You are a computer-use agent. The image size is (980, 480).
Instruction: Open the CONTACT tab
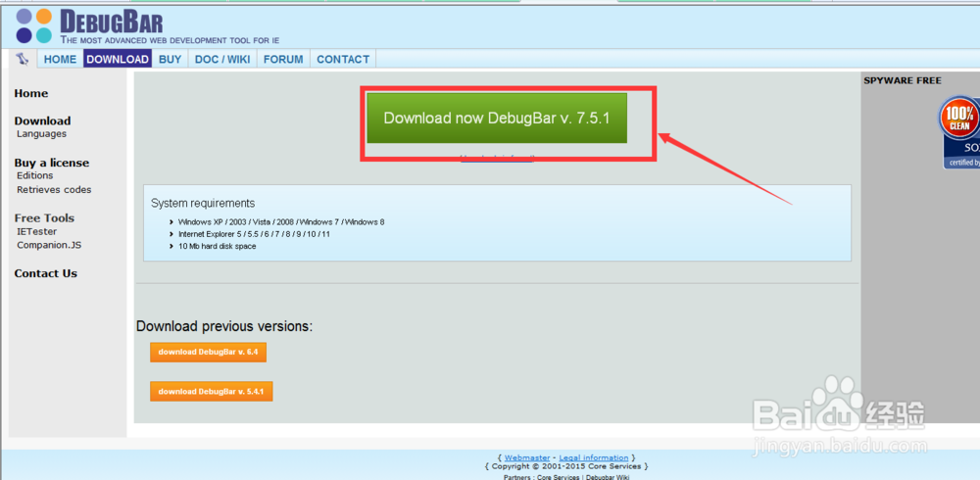pyautogui.click(x=343, y=60)
